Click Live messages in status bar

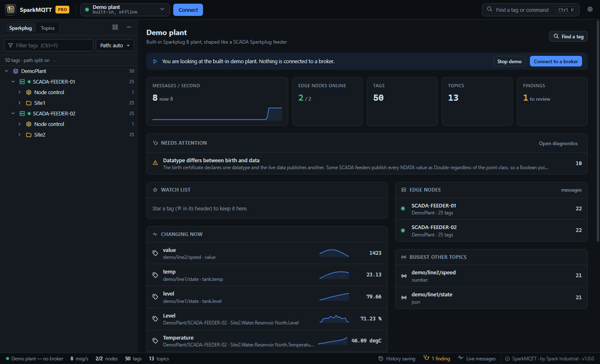click(477, 359)
